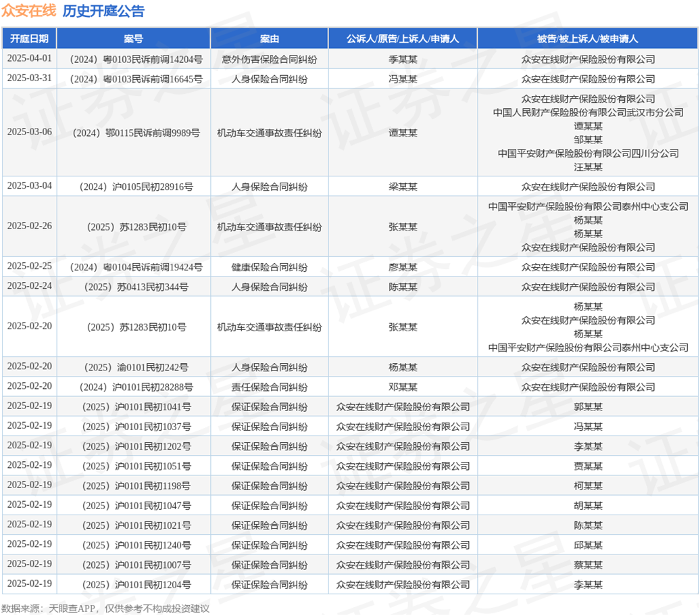Viewport: 700px width, 616px height.
Task: Click plaintiff 冯某某 in 2025-03-31 row
Action: [x=403, y=79]
